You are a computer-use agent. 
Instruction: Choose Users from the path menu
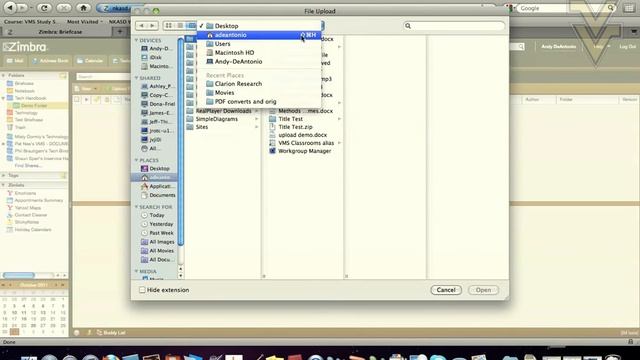point(259,44)
